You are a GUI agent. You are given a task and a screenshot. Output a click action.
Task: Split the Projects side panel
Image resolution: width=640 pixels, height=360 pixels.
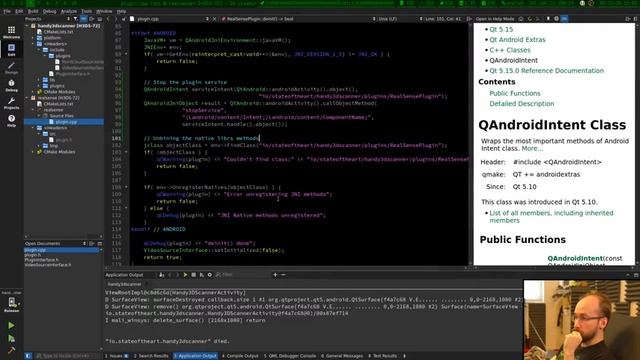92,19
